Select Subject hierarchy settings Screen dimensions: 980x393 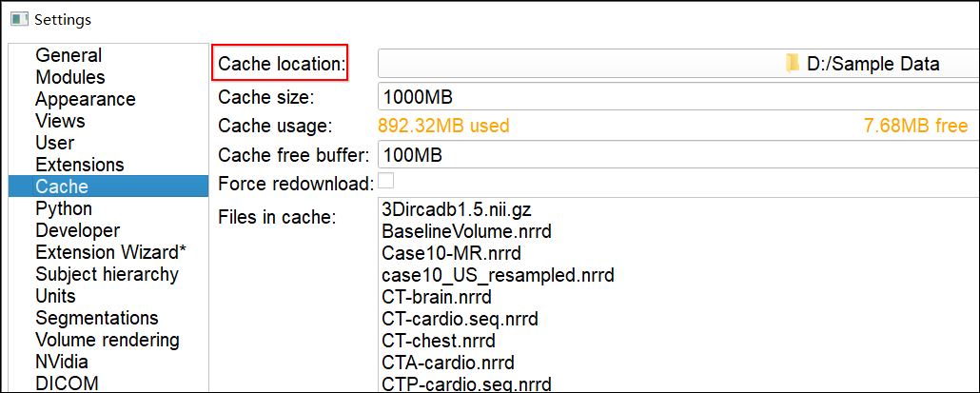[x=107, y=275]
